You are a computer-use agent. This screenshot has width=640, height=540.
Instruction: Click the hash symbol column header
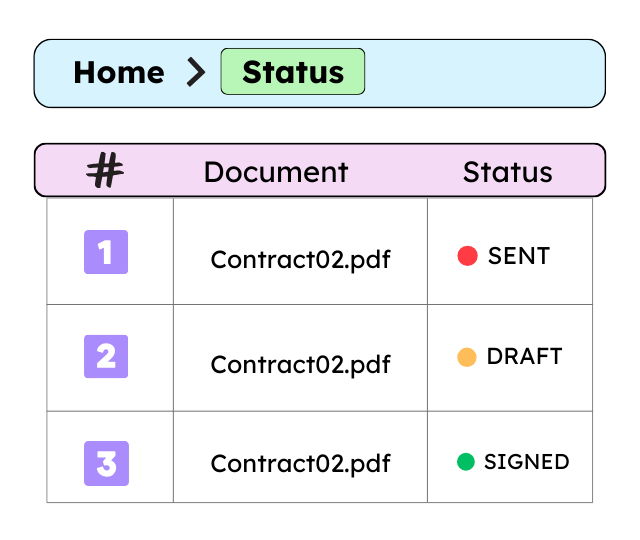click(x=105, y=172)
